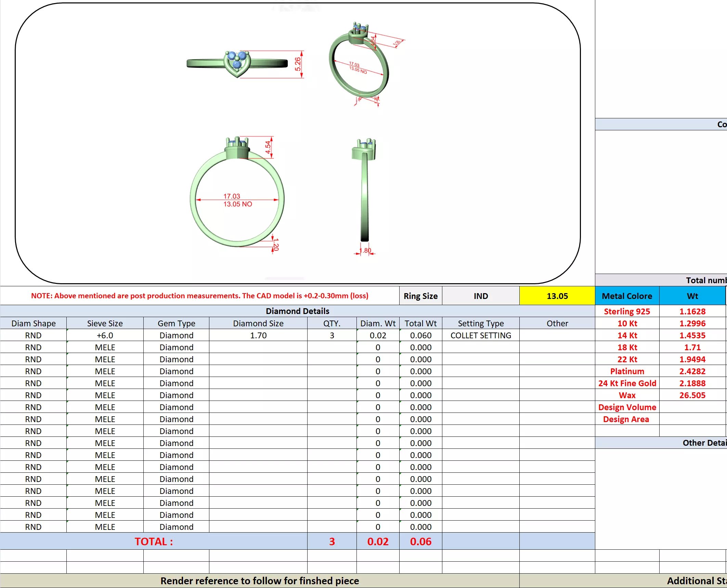Click the red post production NOTE text
The height and width of the screenshot is (588, 727).
point(199,296)
